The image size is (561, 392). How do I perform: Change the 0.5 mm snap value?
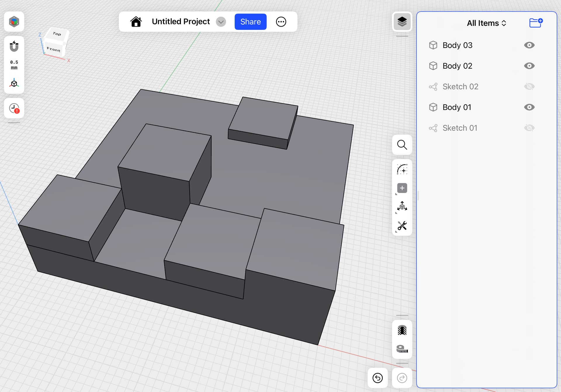[x=14, y=65]
